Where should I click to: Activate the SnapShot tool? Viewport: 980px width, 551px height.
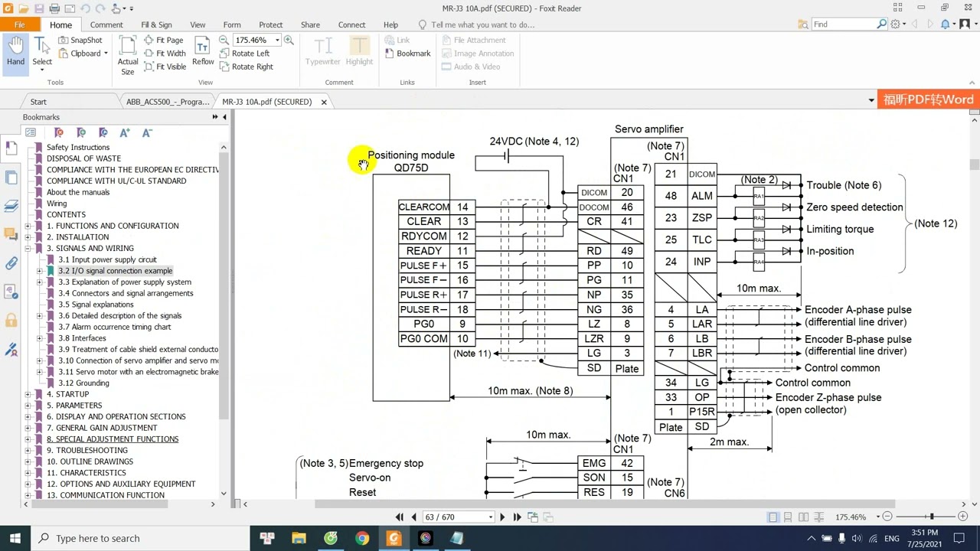pyautogui.click(x=80, y=40)
